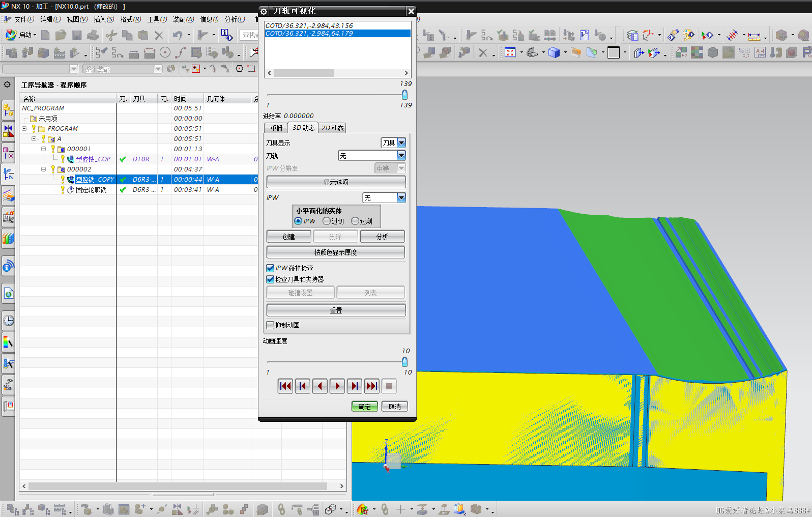Click the Books sidebar icon
This screenshot has height=517, width=812.
click(8, 238)
